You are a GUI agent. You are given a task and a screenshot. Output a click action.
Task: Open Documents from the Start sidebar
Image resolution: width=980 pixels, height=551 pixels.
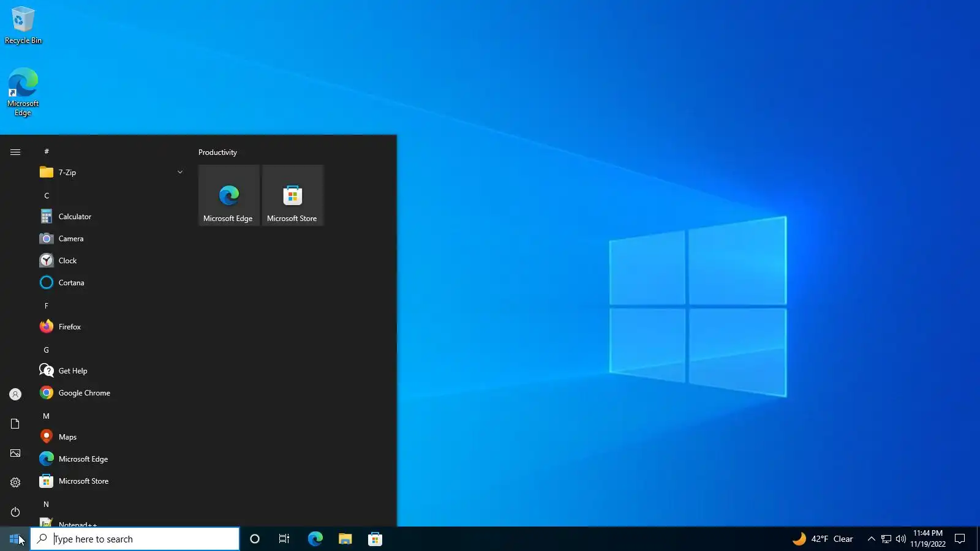pos(15,424)
